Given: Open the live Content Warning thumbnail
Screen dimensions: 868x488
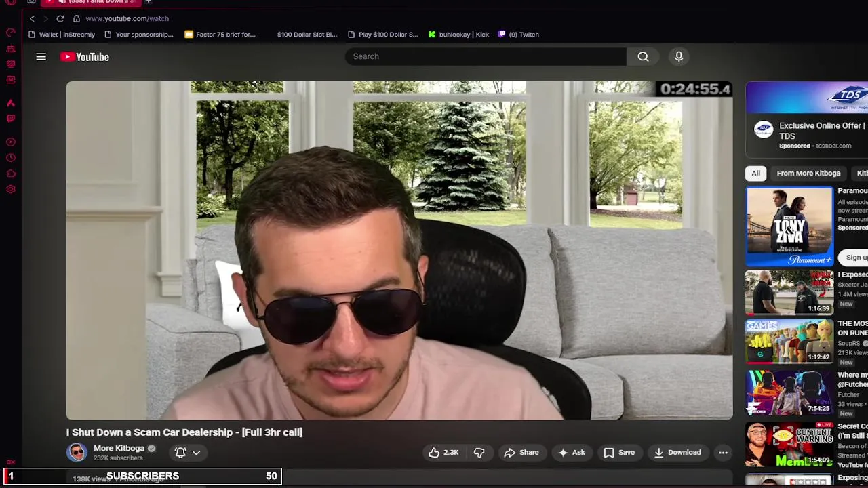Looking at the screenshot, I should pos(789,445).
